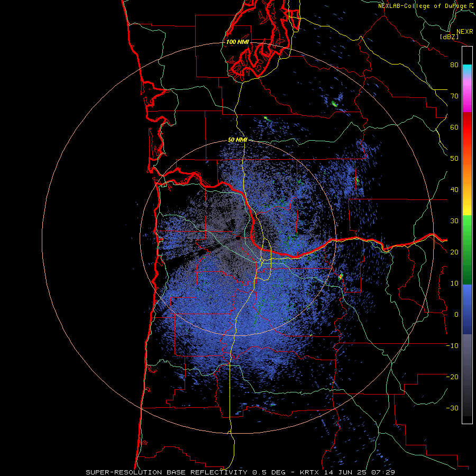Click the 0 value on the dBZ scale
The image size is (476, 476).
pyautogui.click(x=456, y=315)
